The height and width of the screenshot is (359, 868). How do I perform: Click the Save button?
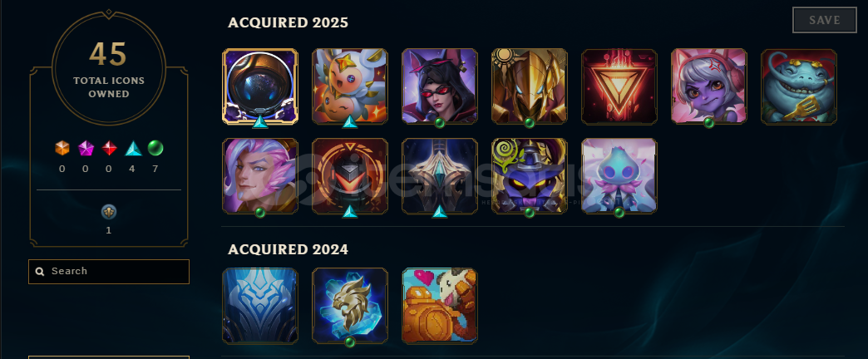[824, 21]
